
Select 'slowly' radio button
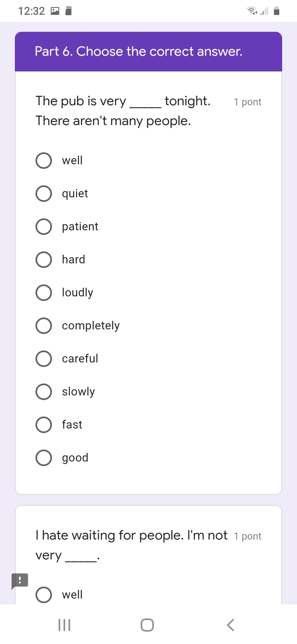(x=44, y=392)
